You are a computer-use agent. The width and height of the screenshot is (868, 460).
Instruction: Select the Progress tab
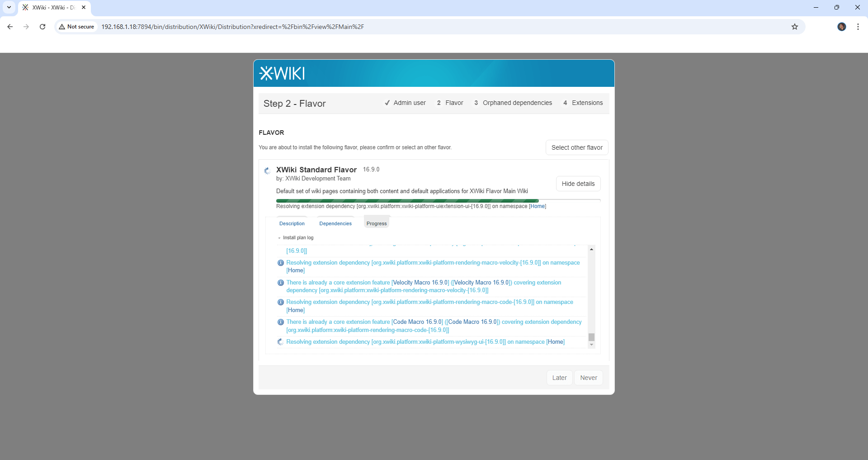click(377, 223)
